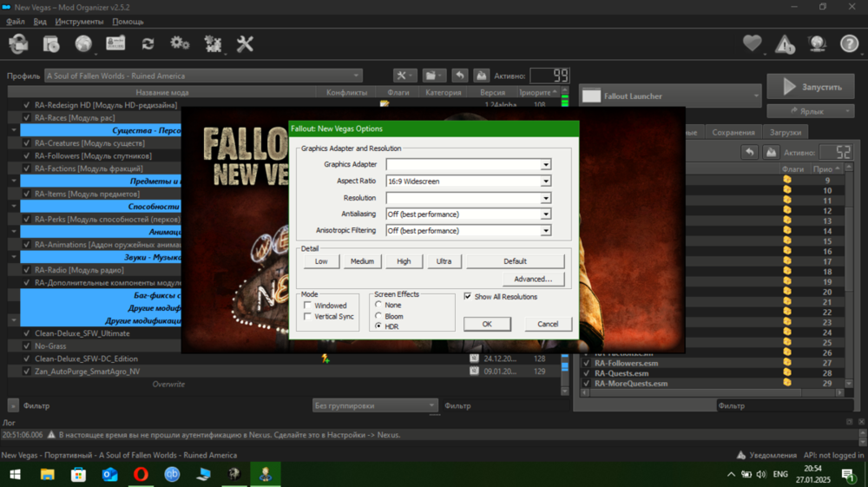Open the Помощь menu
The height and width of the screenshot is (487, 868).
(x=128, y=22)
